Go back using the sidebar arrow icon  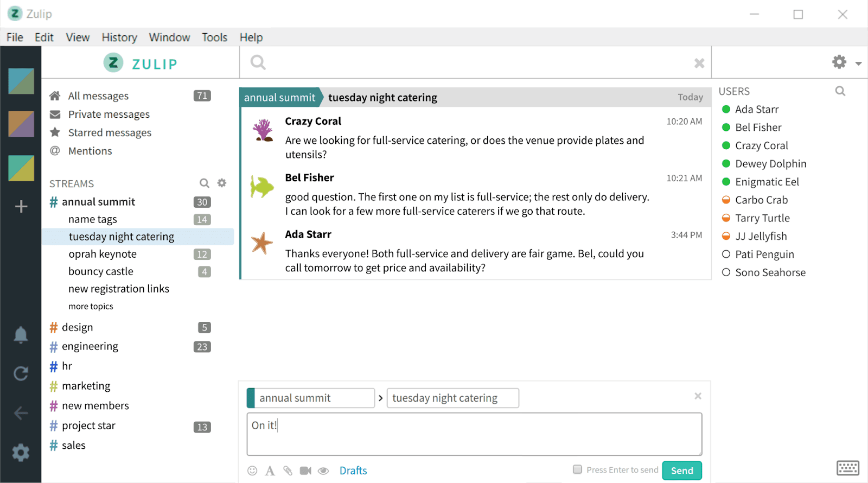tap(21, 413)
